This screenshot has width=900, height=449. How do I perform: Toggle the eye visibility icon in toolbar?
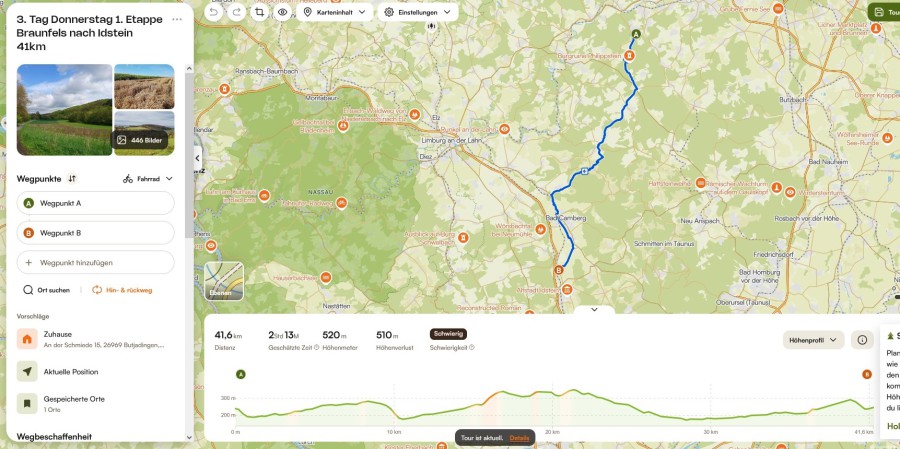click(282, 12)
